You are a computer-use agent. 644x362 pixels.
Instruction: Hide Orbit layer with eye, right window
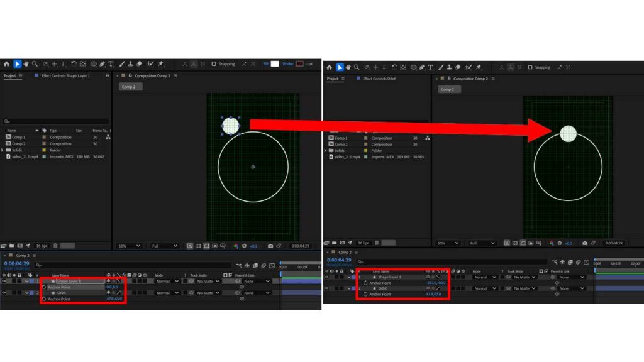point(327,288)
